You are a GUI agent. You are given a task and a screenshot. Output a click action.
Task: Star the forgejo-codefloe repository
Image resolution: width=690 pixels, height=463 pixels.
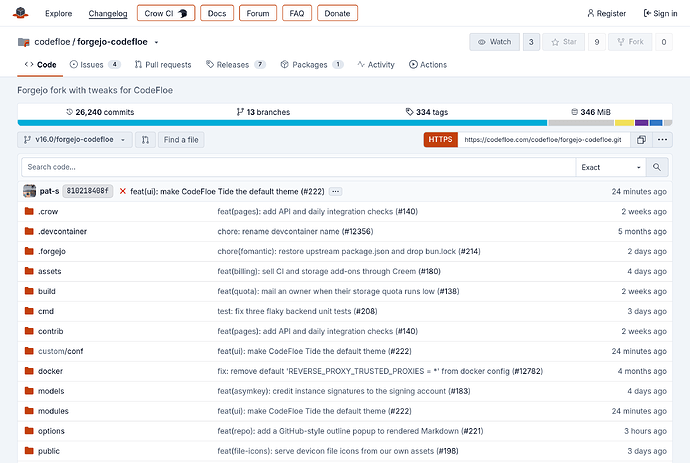pos(564,42)
